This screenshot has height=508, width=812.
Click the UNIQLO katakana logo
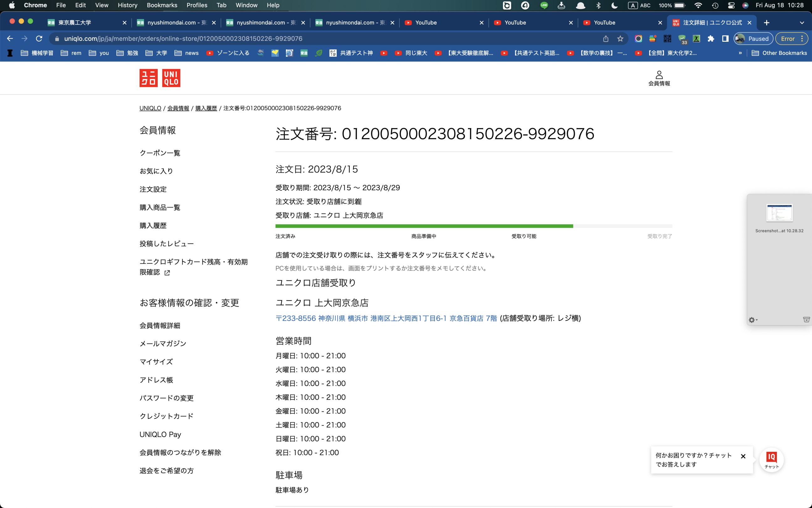tap(148, 78)
